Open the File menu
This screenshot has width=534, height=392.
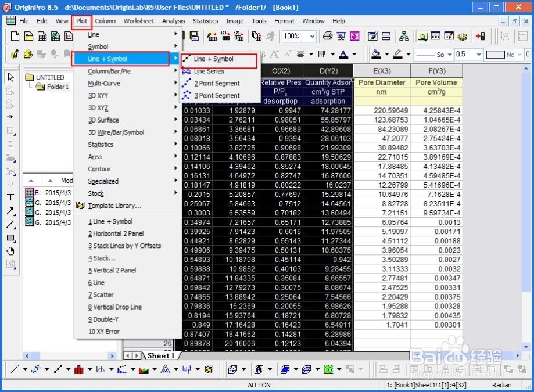point(24,21)
